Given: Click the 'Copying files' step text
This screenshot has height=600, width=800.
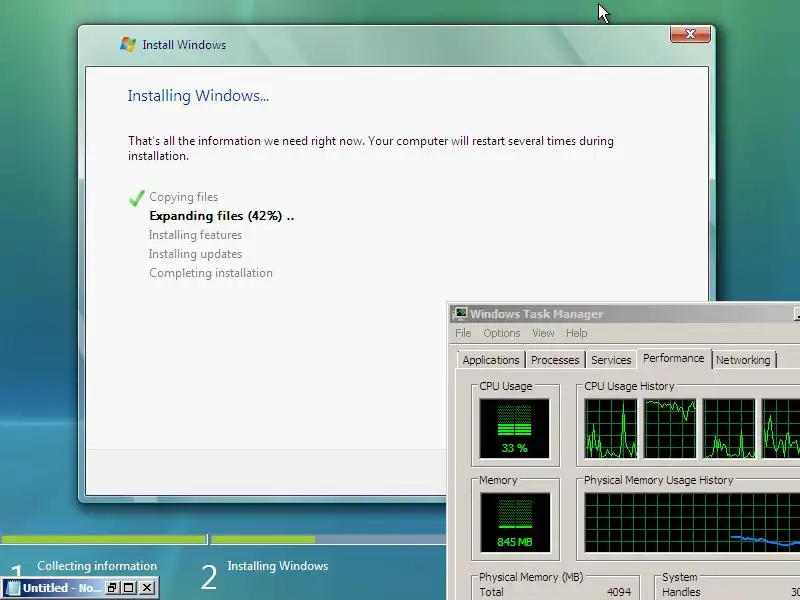Looking at the screenshot, I should [x=184, y=197].
